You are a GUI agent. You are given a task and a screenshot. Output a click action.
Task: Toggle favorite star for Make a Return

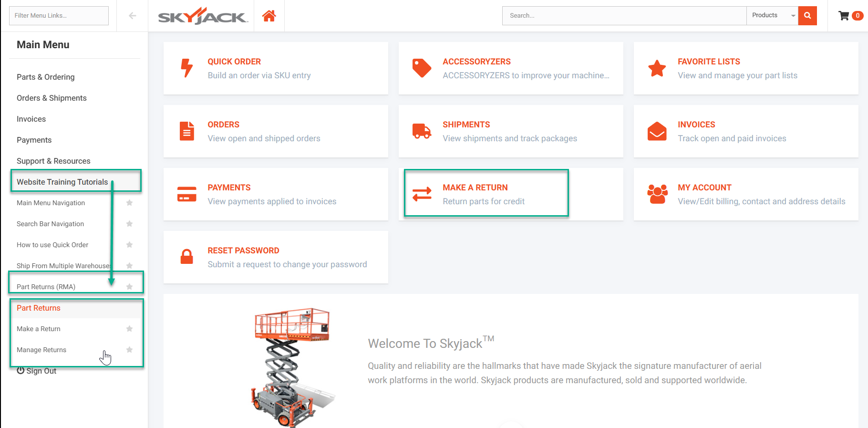(129, 329)
